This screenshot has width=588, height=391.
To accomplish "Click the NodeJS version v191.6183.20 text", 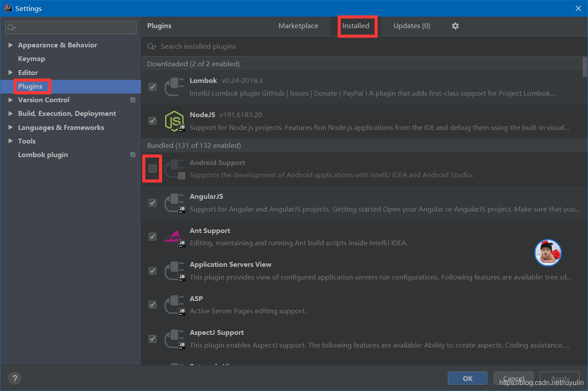I will (x=241, y=115).
